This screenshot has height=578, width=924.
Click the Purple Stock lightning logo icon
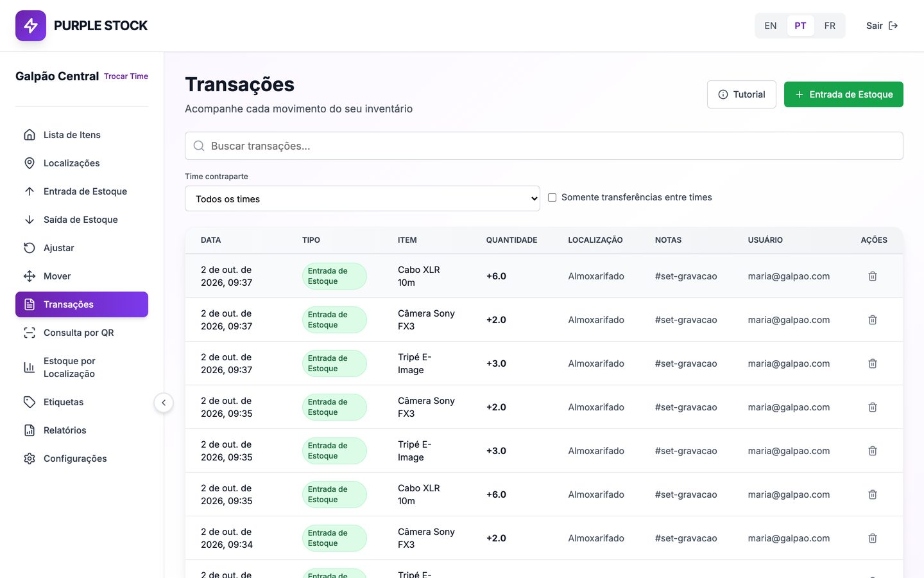click(31, 26)
